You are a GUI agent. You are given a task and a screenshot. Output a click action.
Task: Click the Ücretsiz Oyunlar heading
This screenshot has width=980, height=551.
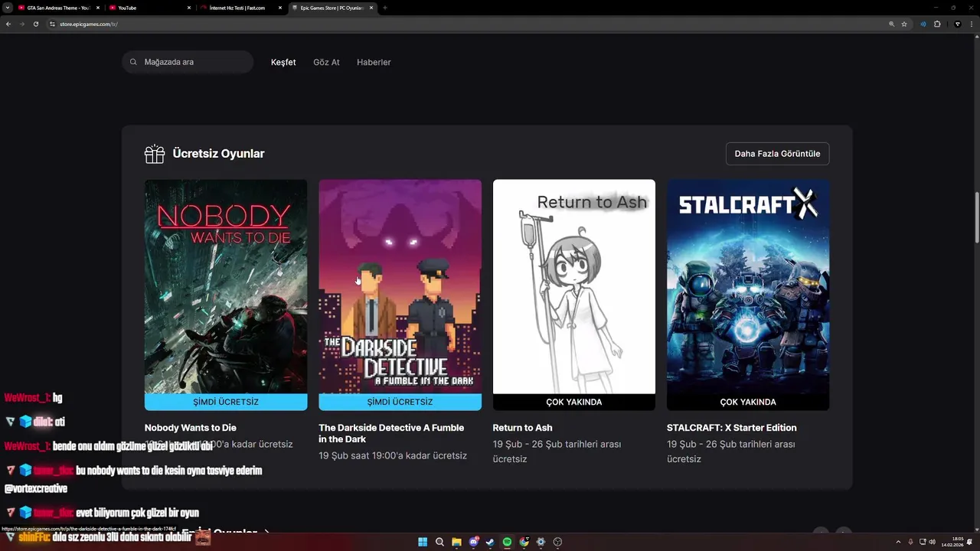(x=218, y=154)
